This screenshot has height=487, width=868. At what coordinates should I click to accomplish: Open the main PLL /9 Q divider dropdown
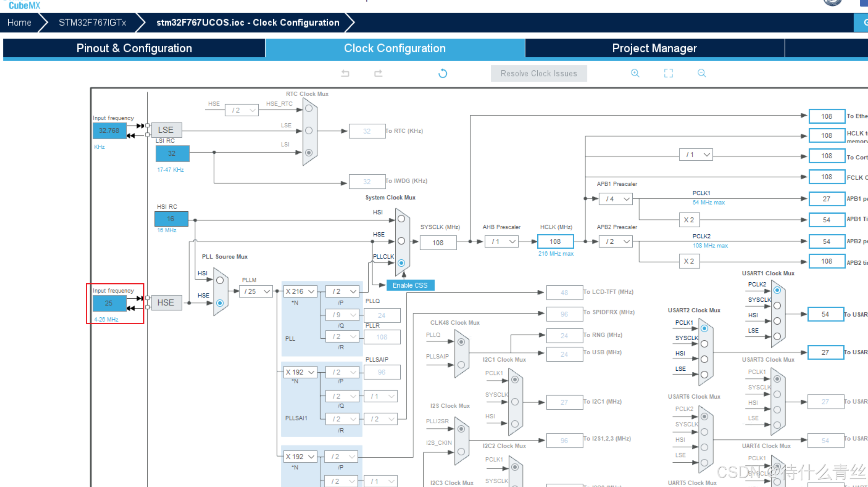(x=342, y=315)
